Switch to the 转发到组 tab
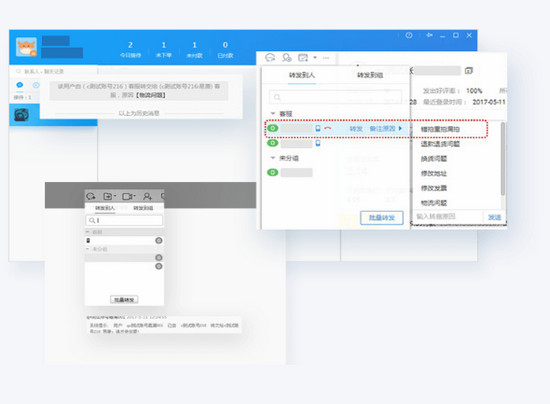Viewport: 550px width, 404px height. 370,75
